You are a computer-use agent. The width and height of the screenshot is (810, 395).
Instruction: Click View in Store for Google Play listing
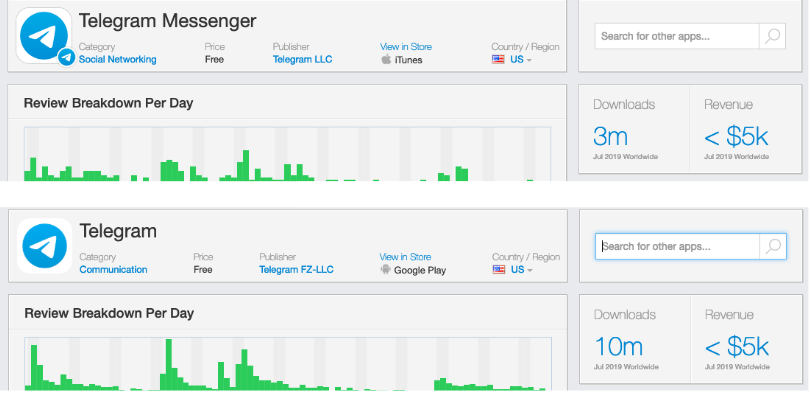[405, 257]
